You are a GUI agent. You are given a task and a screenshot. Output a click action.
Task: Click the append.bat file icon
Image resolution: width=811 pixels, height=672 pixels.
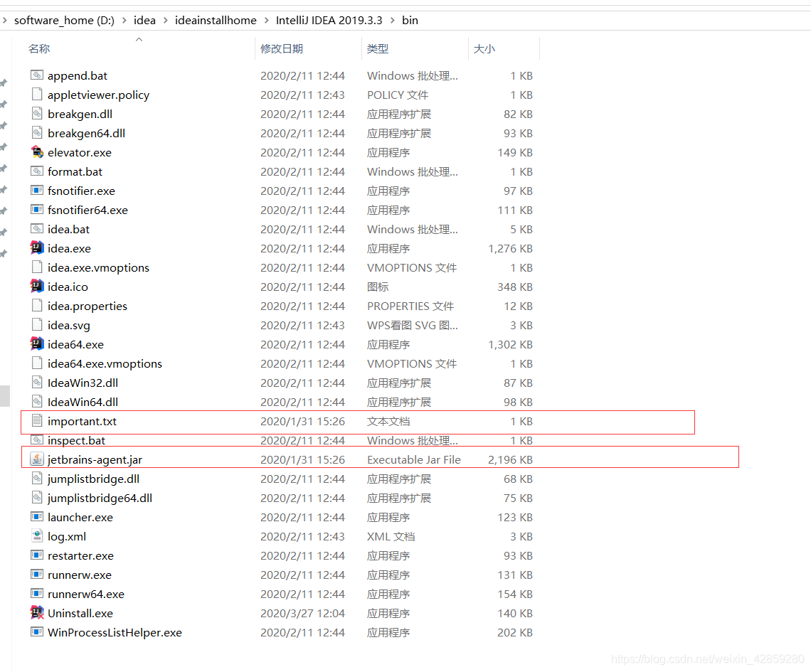(x=37, y=75)
